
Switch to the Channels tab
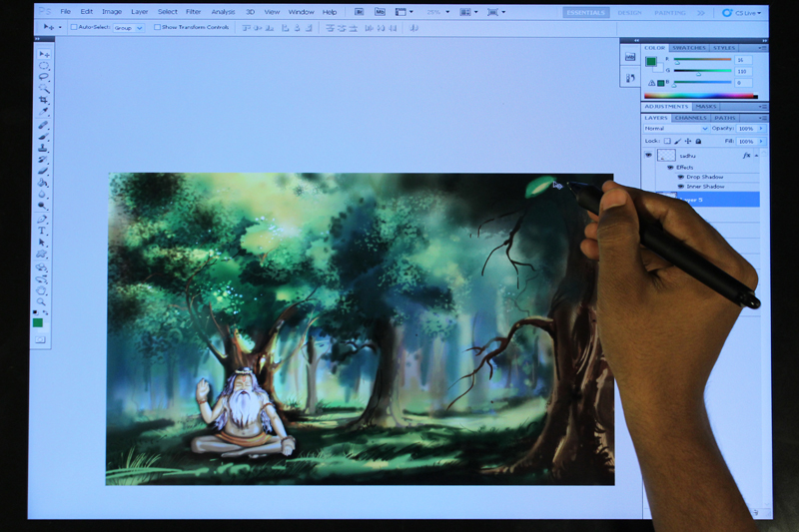[x=690, y=118]
